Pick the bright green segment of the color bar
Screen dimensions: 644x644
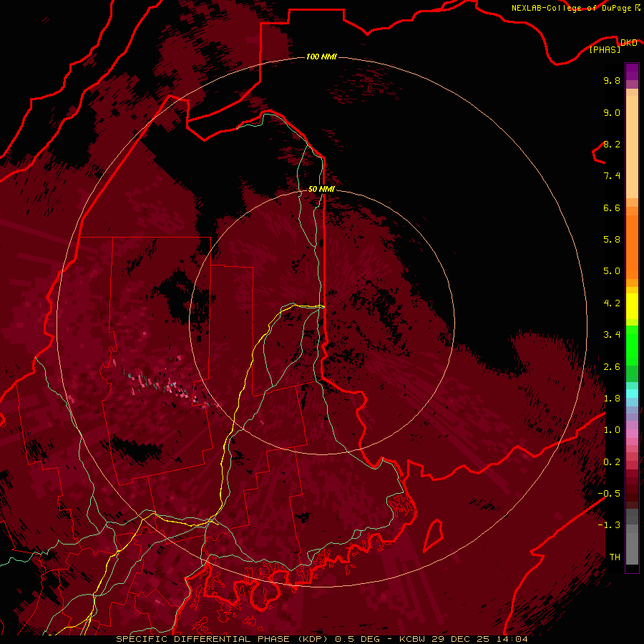(632, 345)
